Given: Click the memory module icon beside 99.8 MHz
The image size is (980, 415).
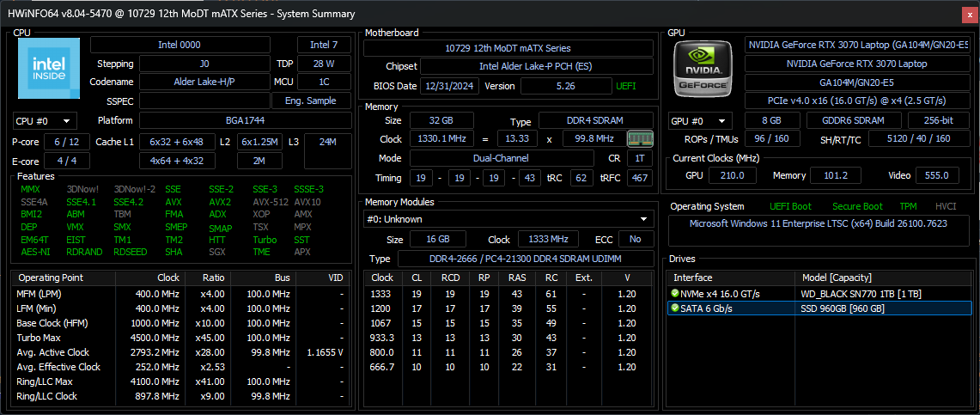Looking at the screenshot, I should coord(640,138).
